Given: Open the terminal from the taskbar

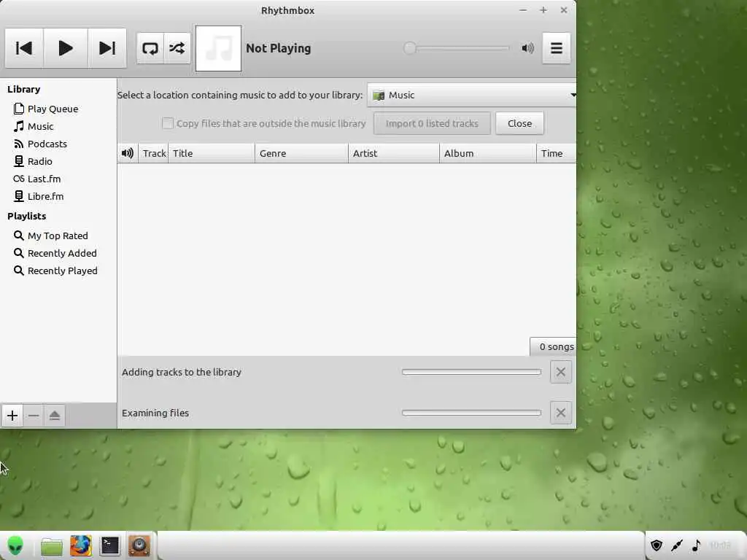Looking at the screenshot, I should [109, 545].
